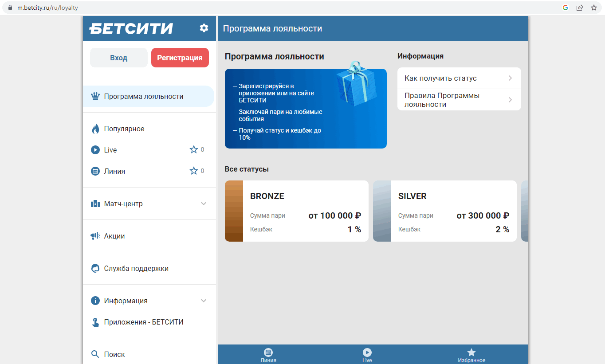Bookmark the page with the star icon
Image resolution: width=605 pixels, height=364 pixels.
[x=593, y=8]
